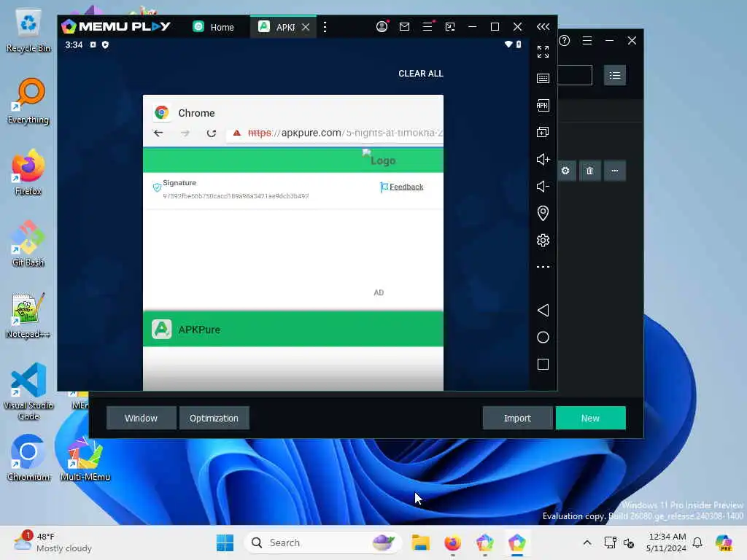This screenshot has width=747, height=560.
Task: Tap the Android recents square button
Action: (x=543, y=365)
